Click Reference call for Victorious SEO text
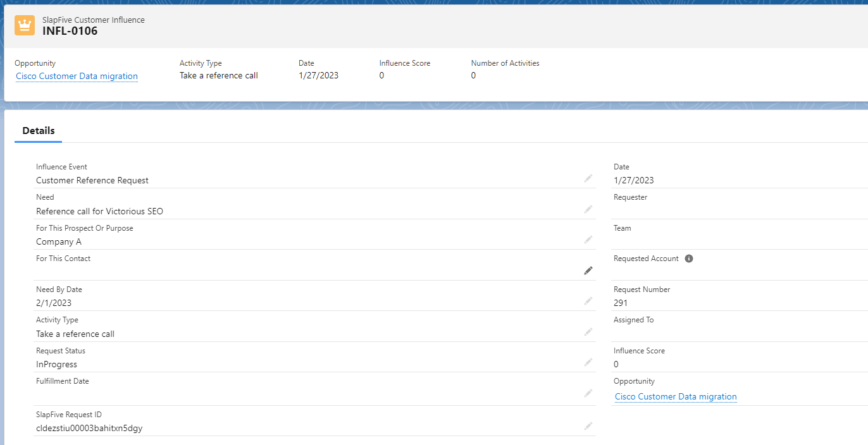The height and width of the screenshot is (445, 868). [99, 211]
